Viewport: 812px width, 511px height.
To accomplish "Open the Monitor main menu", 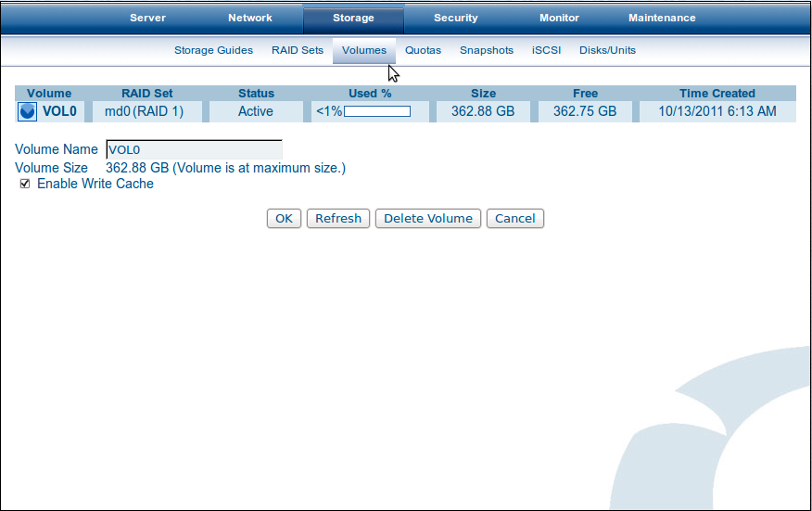I will pos(559,18).
